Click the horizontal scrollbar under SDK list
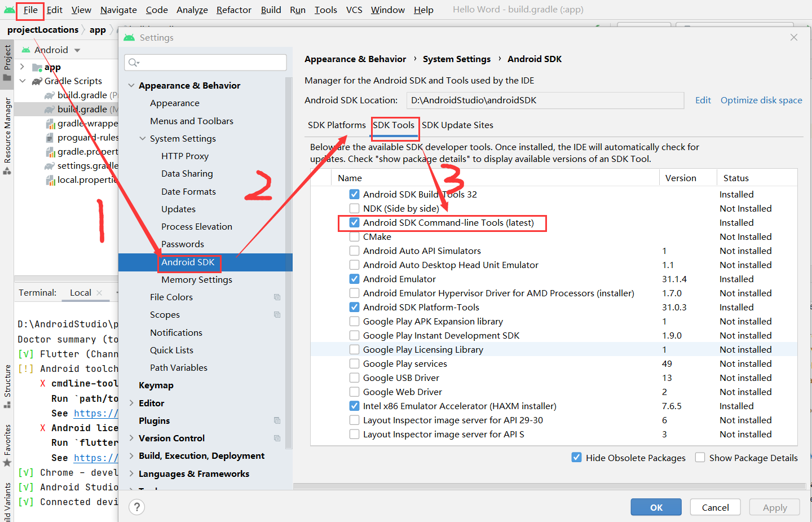The width and height of the screenshot is (812, 522). [x=549, y=486]
